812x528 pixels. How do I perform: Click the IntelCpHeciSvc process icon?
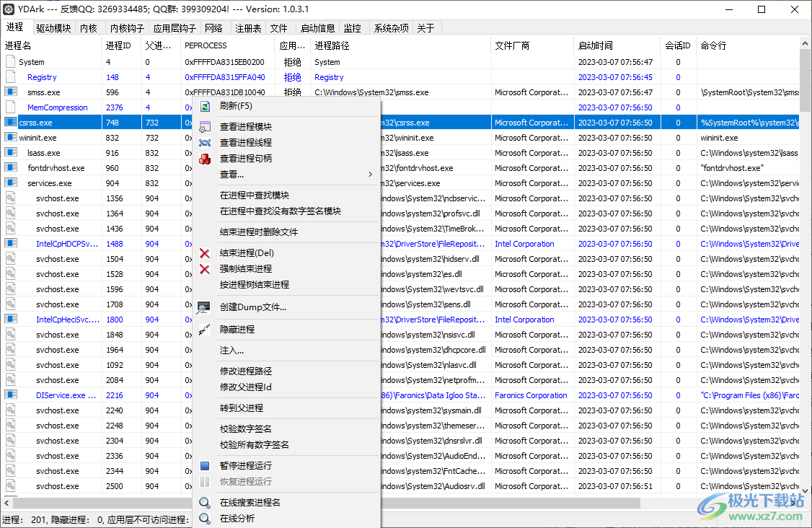[11, 319]
